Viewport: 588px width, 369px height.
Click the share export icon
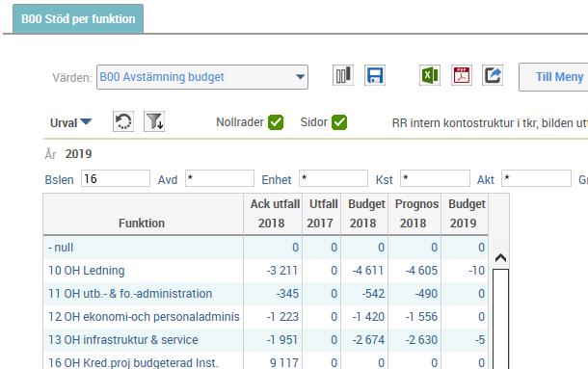pyautogui.click(x=493, y=75)
